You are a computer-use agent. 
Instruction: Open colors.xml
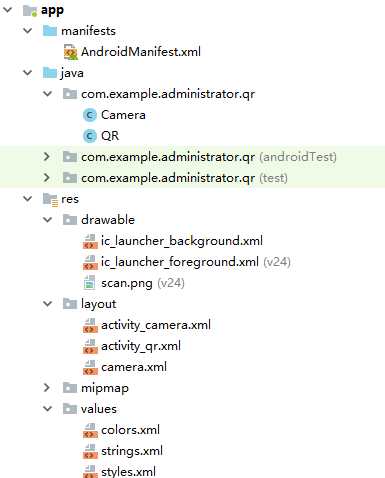click(x=130, y=430)
